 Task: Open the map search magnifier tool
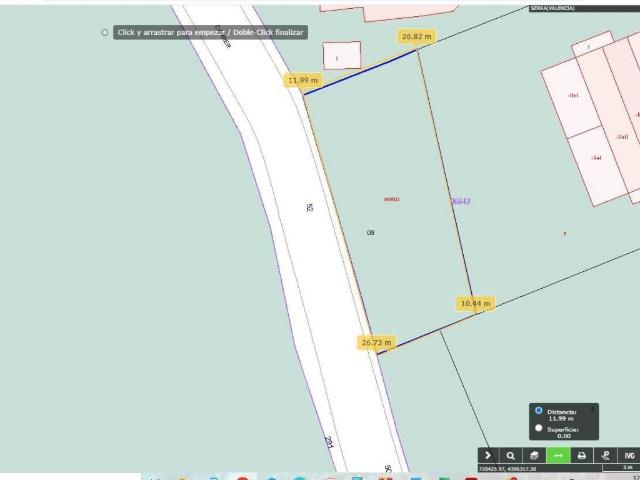tap(511, 456)
